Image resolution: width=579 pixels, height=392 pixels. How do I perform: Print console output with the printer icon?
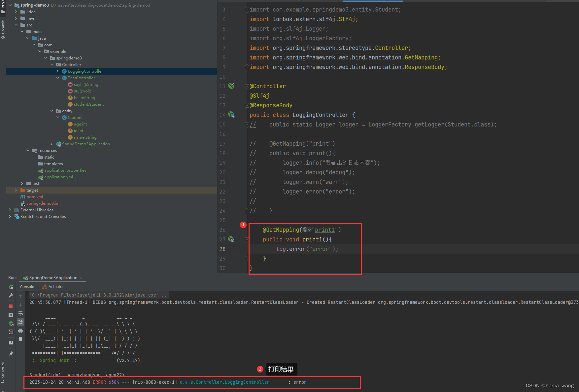click(x=20, y=331)
